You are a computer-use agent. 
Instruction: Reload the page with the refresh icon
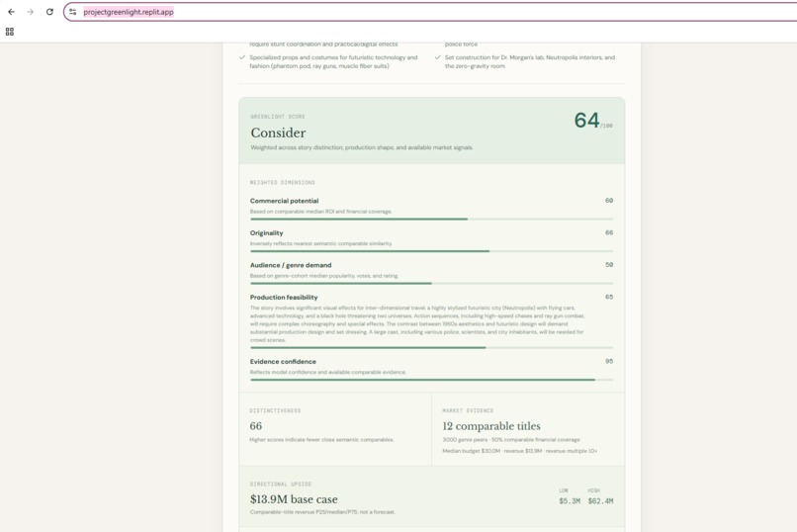pyautogui.click(x=49, y=12)
